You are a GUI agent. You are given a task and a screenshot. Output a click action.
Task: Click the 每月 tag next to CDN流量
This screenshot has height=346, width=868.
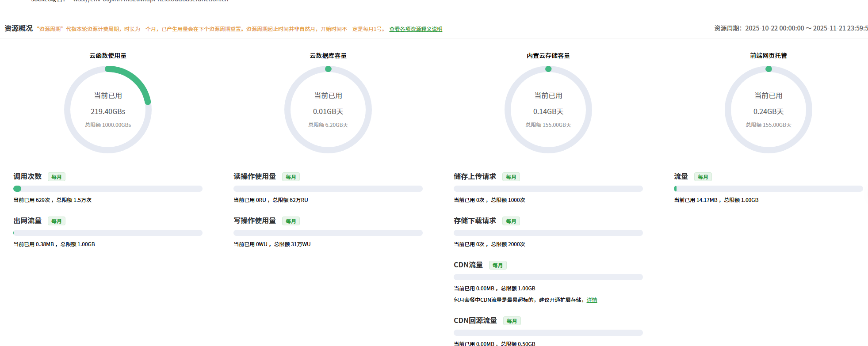[498, 266]
